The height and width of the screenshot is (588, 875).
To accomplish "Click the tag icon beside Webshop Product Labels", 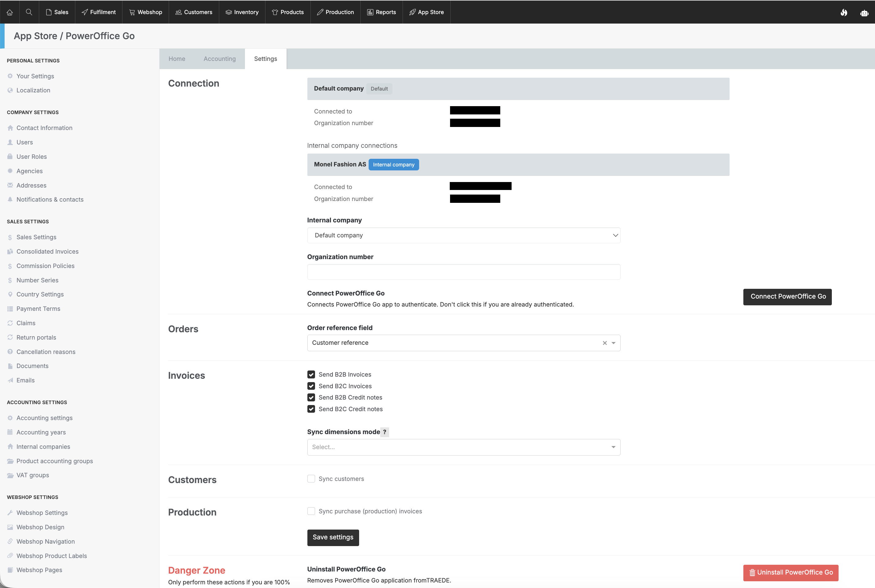I will (10, 556).
